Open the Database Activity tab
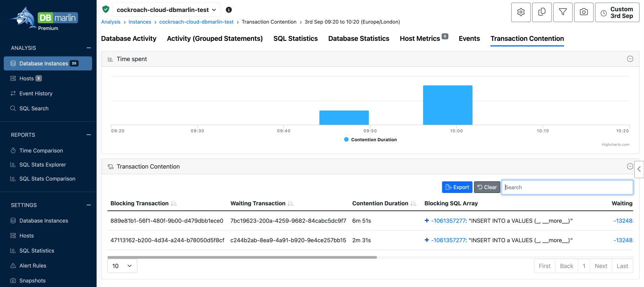Viewport: 644px width, 287px height. click(129, 39)
